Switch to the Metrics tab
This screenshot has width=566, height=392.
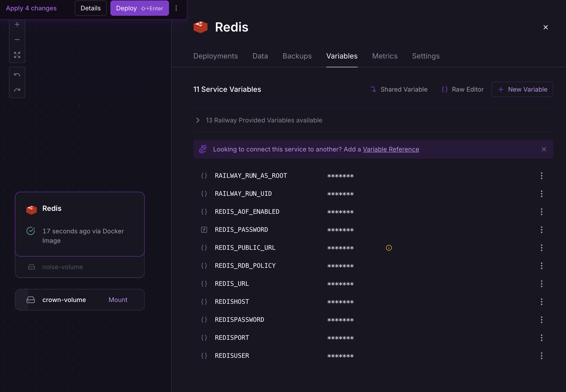pos(385,56)
